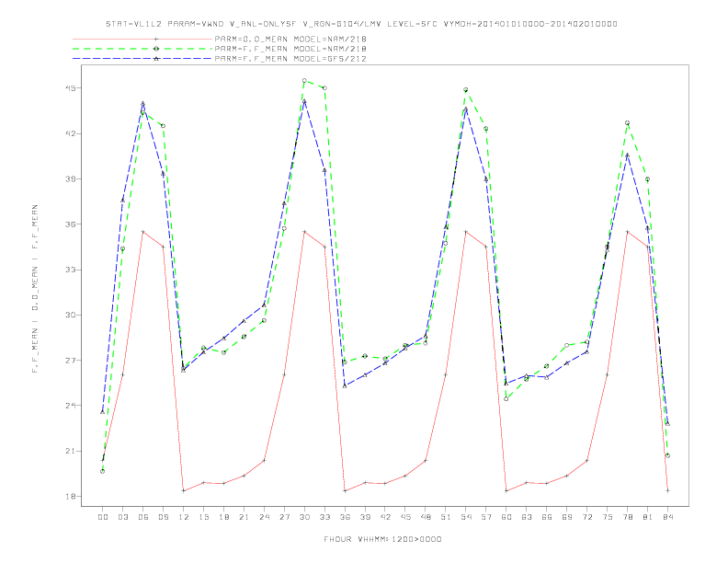
Task: Click x-axis forecast hour label 09
Action: point(163,517)
